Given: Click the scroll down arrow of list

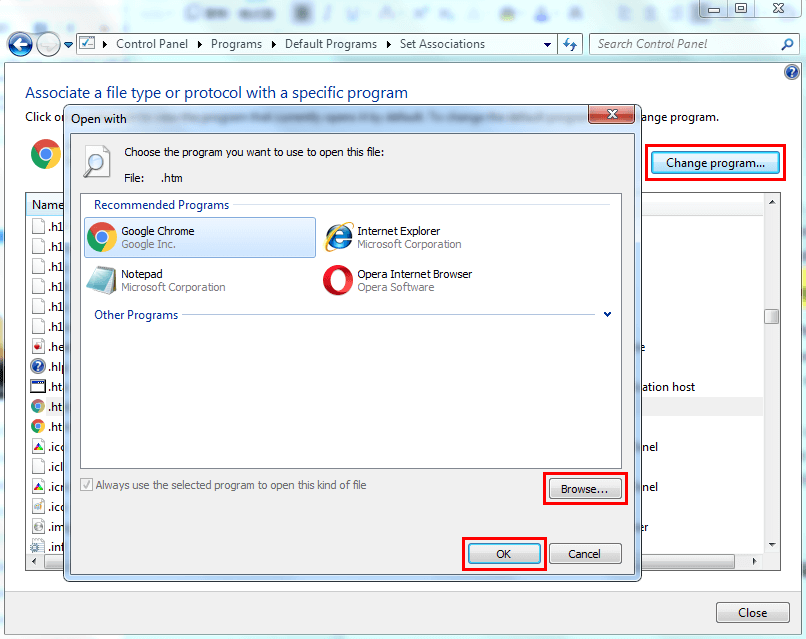Looking at the screenshot, I should pos(772,545).
